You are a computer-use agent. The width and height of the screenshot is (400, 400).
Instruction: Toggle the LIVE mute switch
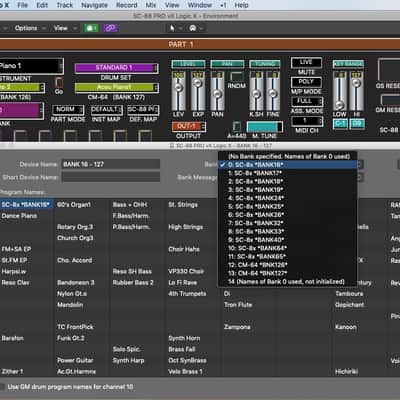(x=306, y=62)
